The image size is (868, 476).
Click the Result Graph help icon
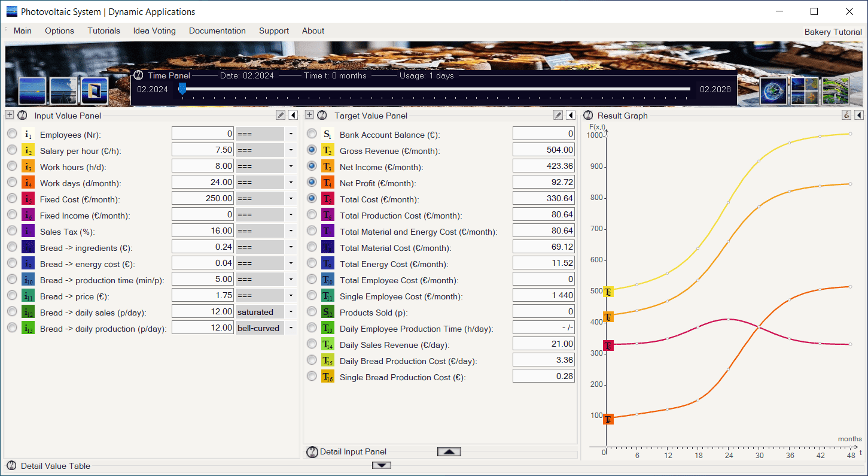(588, 116)
